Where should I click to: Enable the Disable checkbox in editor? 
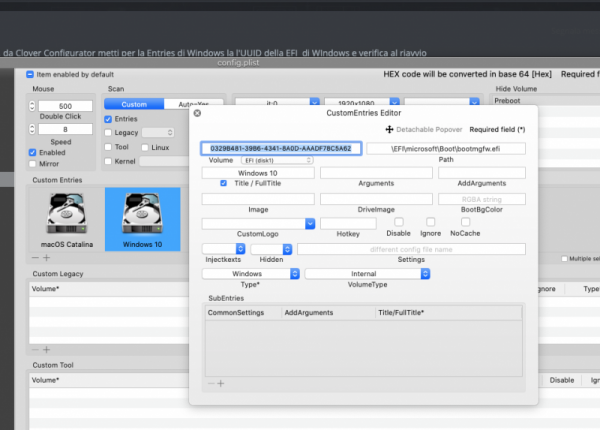399,222
